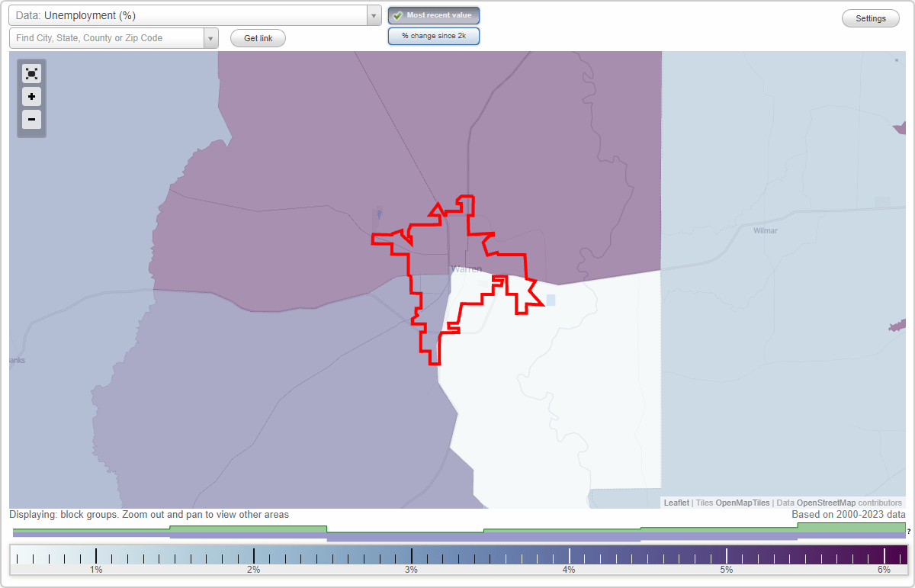This screenshot has height=588, width=915.
Task: Zoom out with the minus button
Action: [31, 119]
